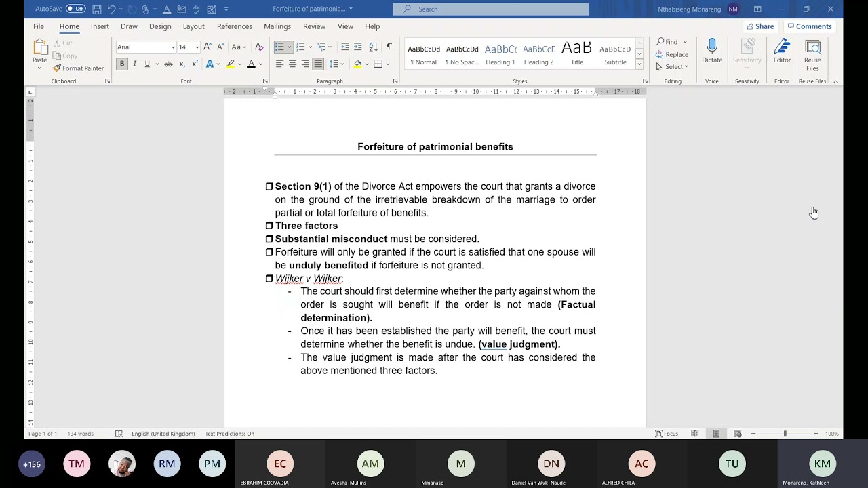The image size is (868, 488).
Task: Decrease font size
Action: 220,47
